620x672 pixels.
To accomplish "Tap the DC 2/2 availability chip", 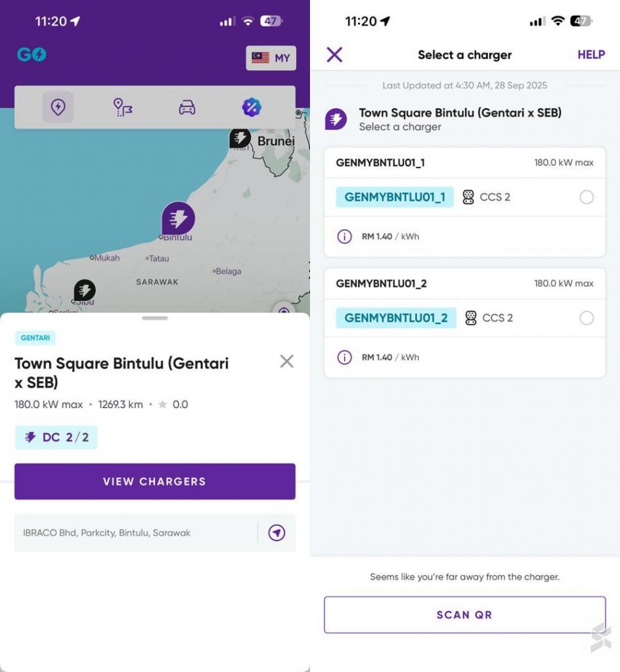I will [x=56, y=437].
